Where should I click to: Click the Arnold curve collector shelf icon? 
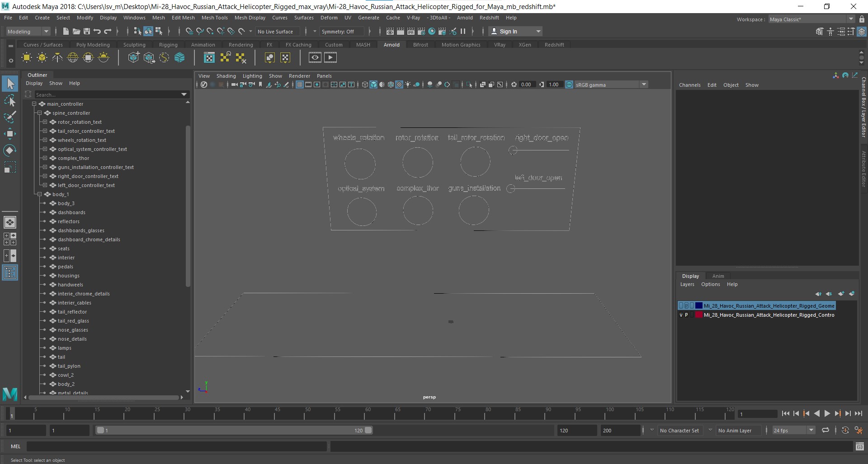point(164,57)
